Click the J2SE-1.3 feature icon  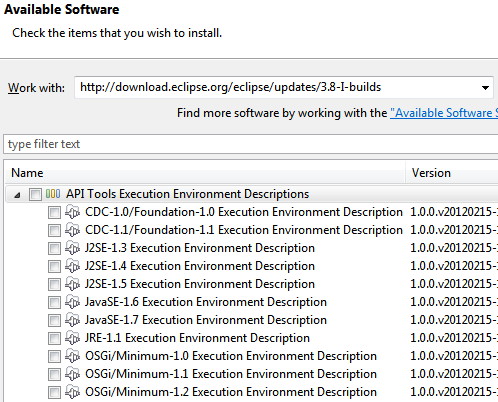[x=72, y=248]
